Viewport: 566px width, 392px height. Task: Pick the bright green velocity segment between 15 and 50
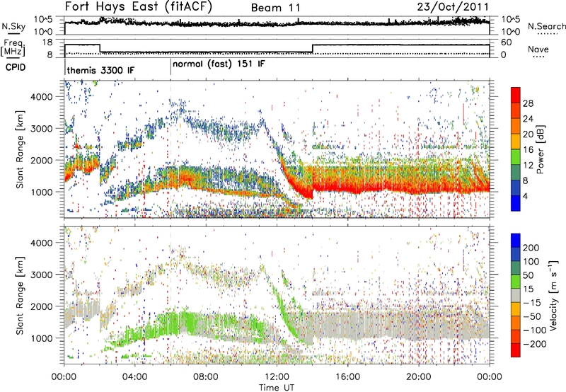point(516,282)
